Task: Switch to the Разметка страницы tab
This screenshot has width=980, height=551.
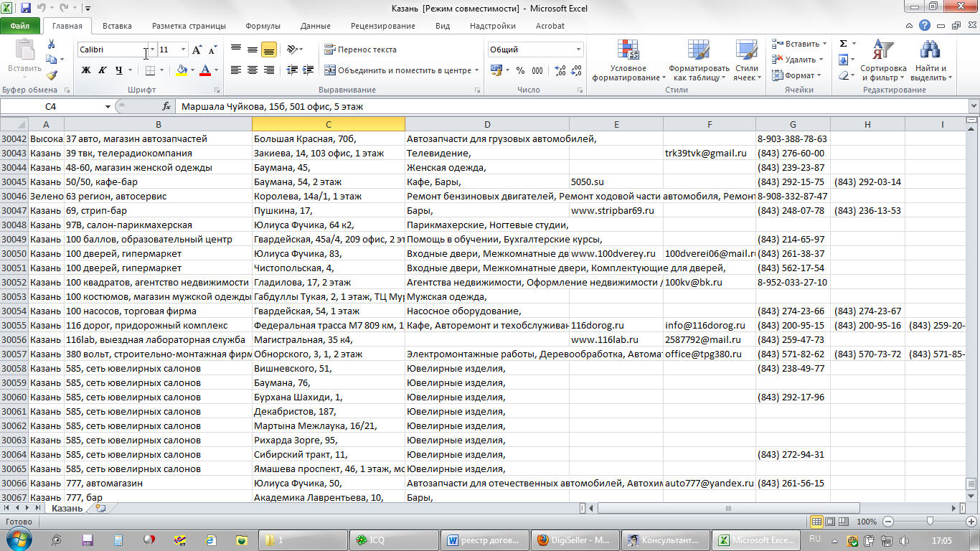Action: coord(189,26)
